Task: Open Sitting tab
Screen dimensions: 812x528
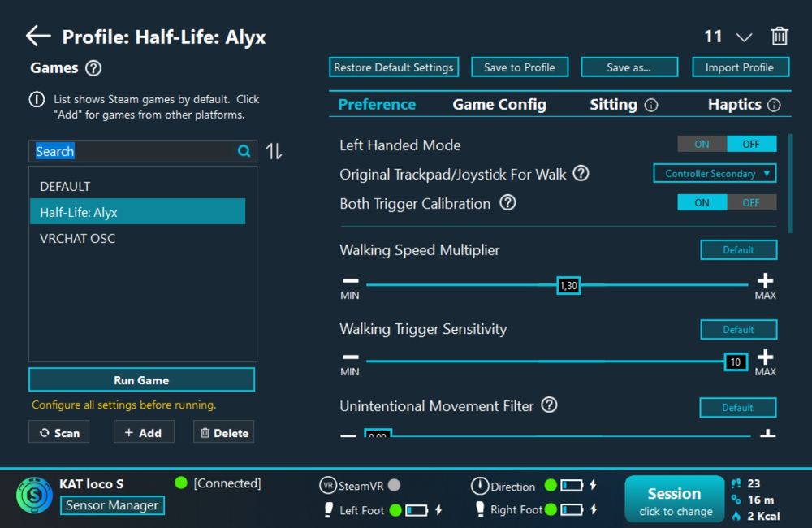Action: 613,104
